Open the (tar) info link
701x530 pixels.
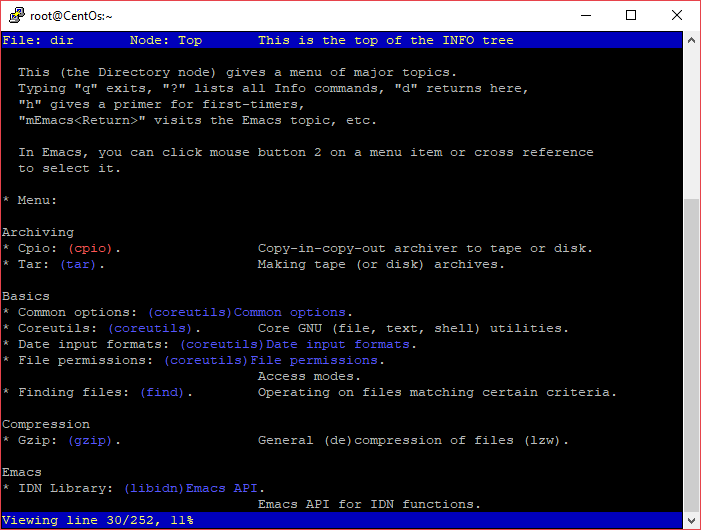point(78,265)
